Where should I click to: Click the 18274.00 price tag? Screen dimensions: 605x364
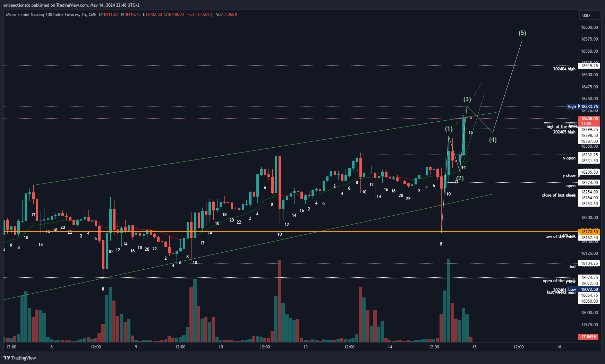coord(589,182)
